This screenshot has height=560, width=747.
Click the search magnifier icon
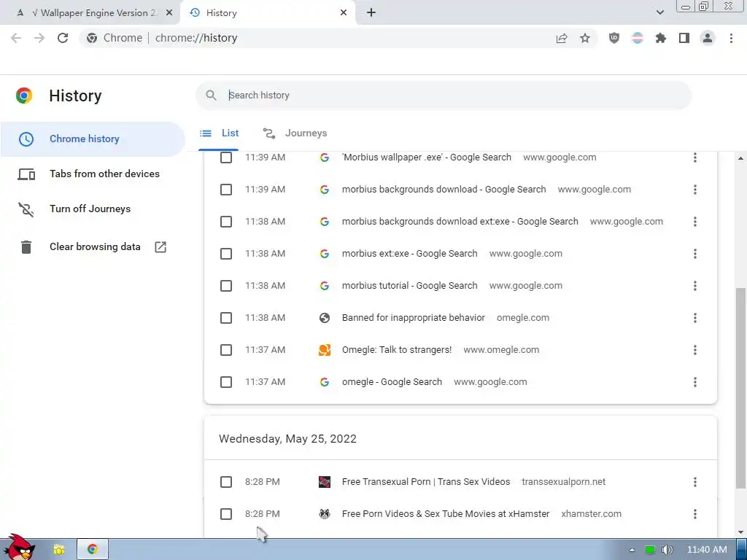(211, 96)
